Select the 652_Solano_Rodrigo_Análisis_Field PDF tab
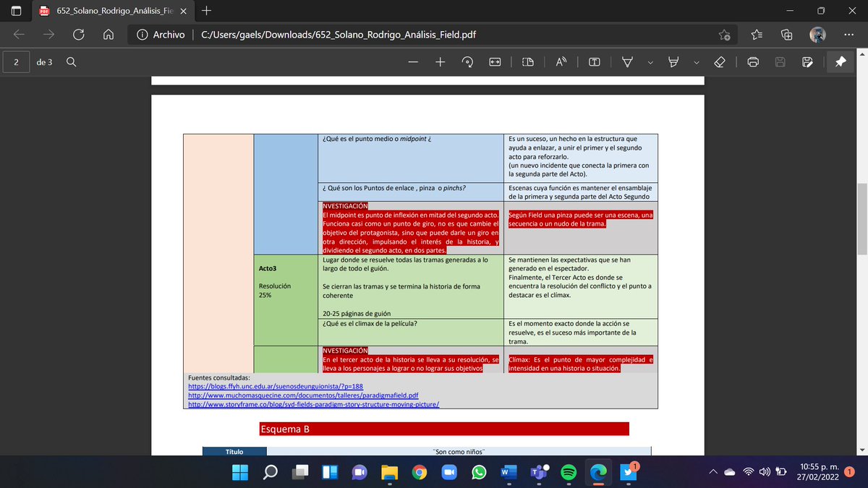Viewport: 868px width, 488px height. [114, 11]
